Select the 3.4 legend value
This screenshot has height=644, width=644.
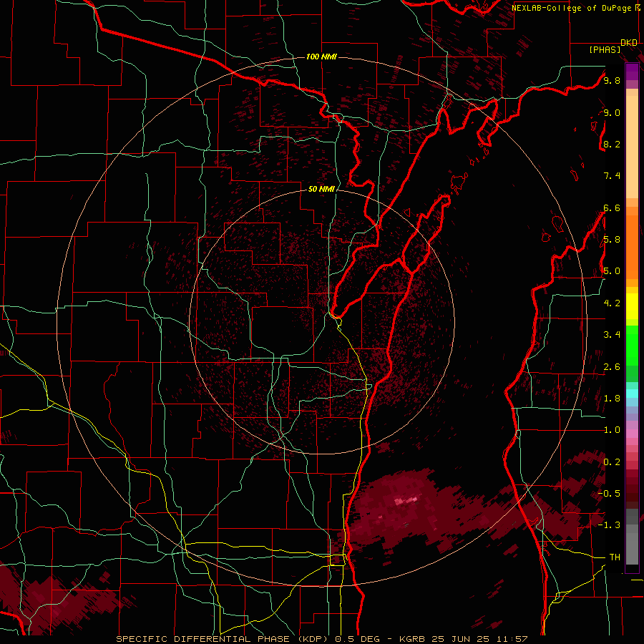coord(612,335)
